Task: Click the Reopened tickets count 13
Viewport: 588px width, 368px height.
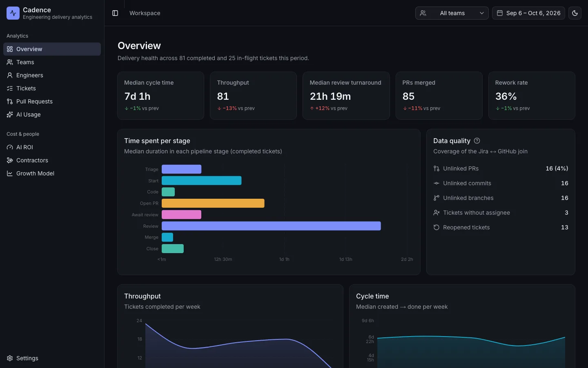Action: pyautogui.click(x=565, y=227)
